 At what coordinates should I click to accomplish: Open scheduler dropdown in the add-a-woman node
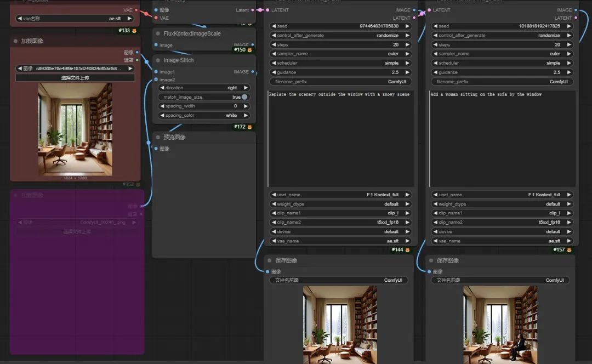[x=502, y=63]
